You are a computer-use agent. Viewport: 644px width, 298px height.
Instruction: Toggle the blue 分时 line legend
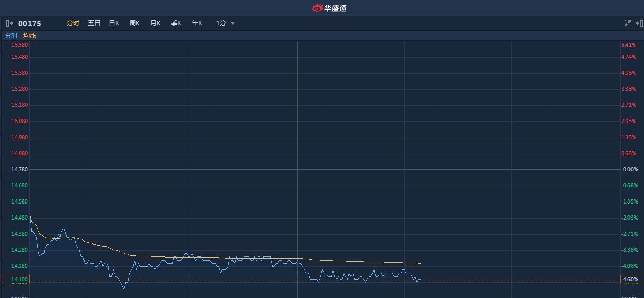click(11, 36)
